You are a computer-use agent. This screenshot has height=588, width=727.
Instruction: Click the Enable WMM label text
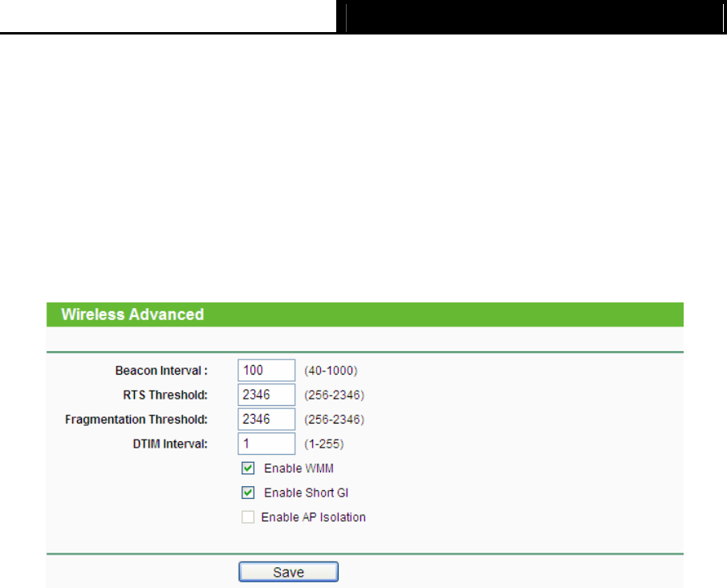299,468
